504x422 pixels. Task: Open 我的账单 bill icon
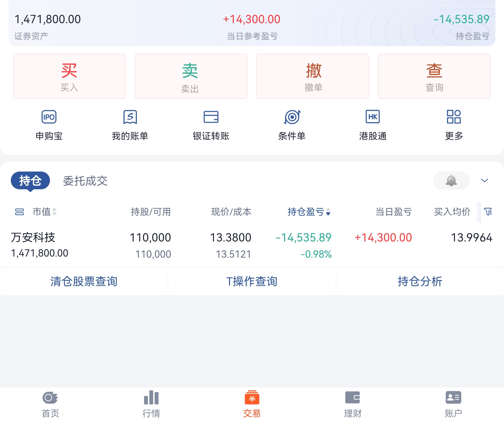[x=130, y=117]
